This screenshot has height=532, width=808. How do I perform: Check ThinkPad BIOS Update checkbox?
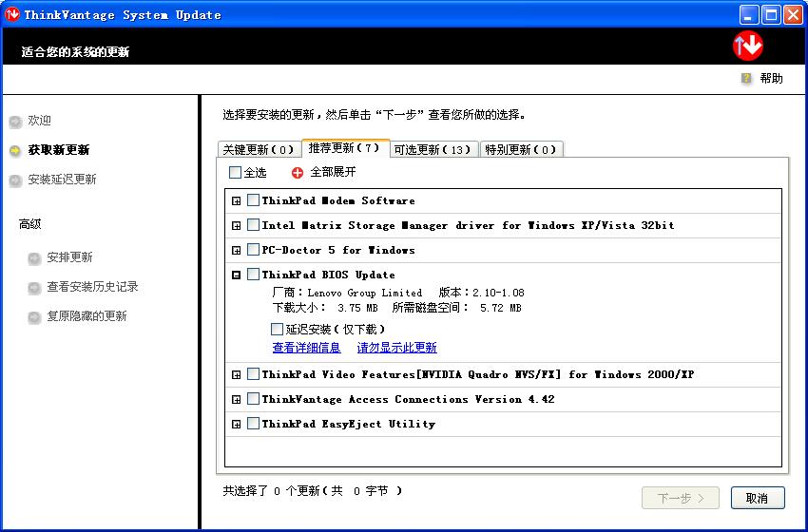[253, 274]
